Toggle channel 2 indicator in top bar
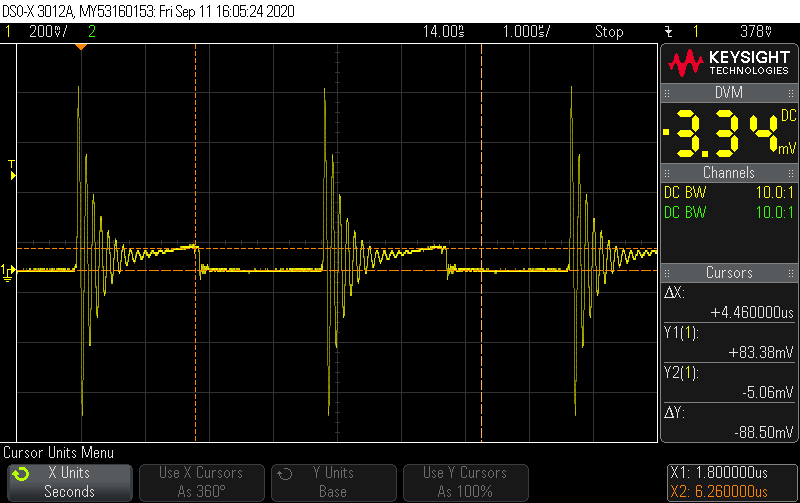This screenshot has width=800, height=503. point(92,32)
